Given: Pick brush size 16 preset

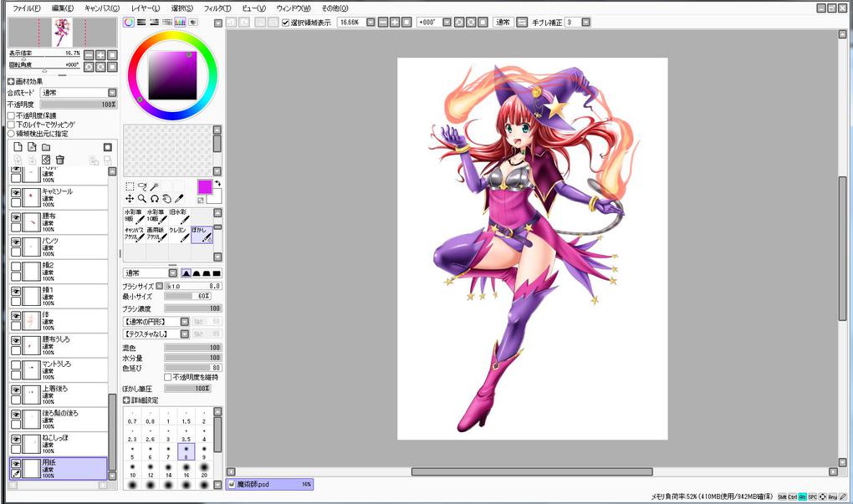Looking at the screenshot, I should (186, 469).
